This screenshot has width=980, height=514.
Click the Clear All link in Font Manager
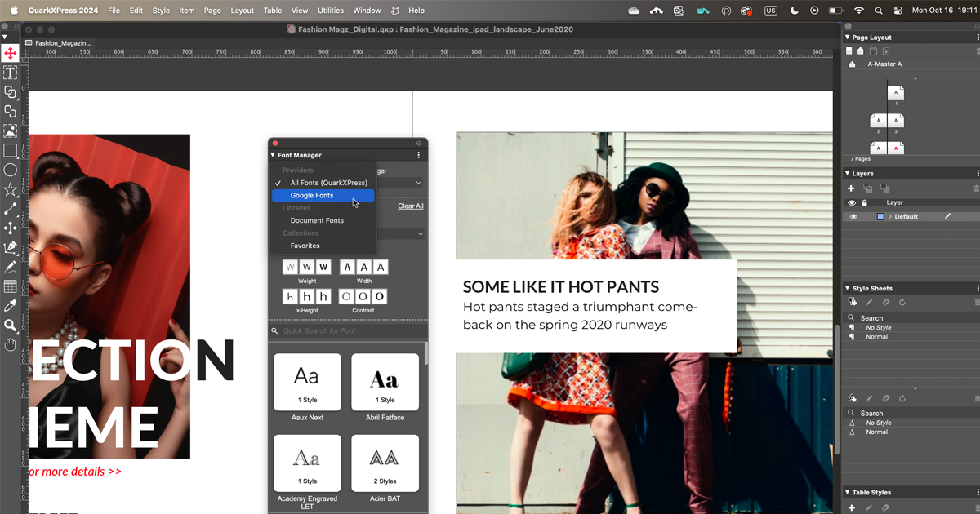(410, 206)
